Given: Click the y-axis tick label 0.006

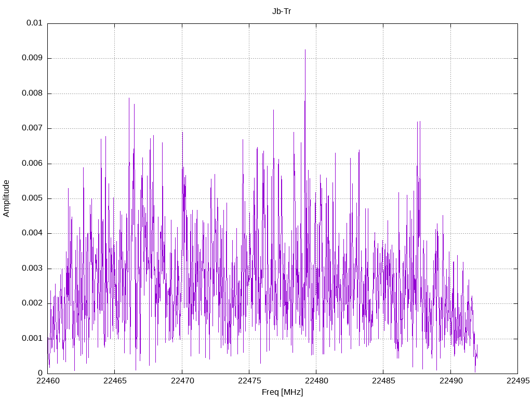Looking at the screenshot, I should coord(32,164).
